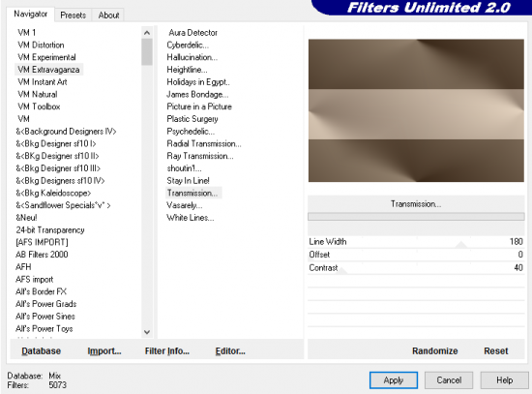The width and height of the screenshot is (532, 394).
Task: Open the About tab
Action: 108,15
